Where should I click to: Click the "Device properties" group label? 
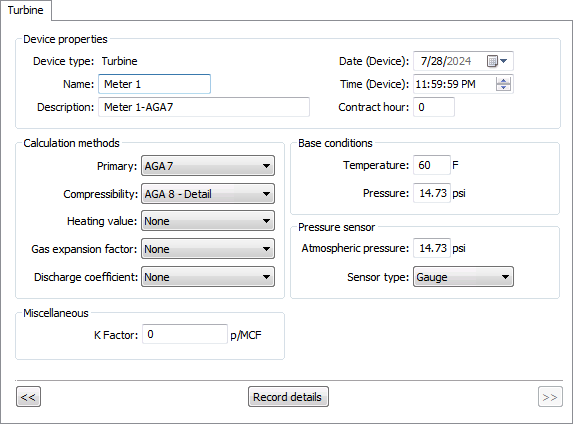point(65,39)
